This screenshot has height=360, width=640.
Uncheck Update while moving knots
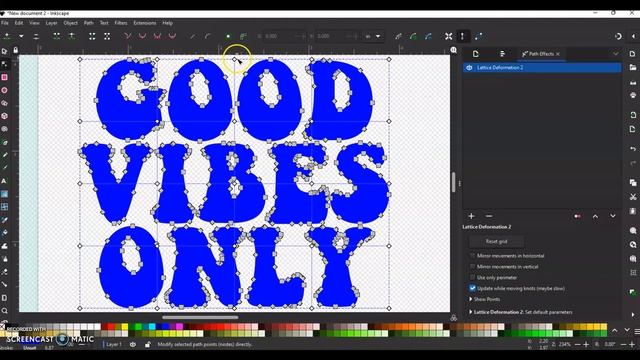click(472, 288)
